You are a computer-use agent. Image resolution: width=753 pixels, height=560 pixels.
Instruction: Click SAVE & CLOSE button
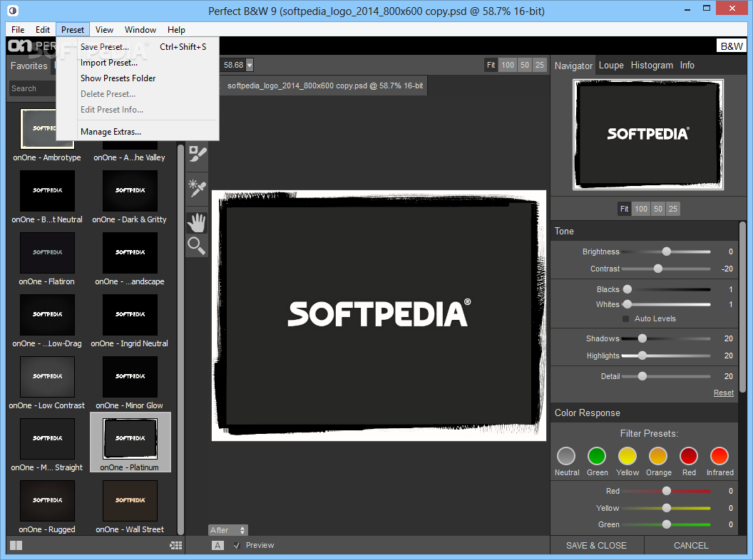596,546
